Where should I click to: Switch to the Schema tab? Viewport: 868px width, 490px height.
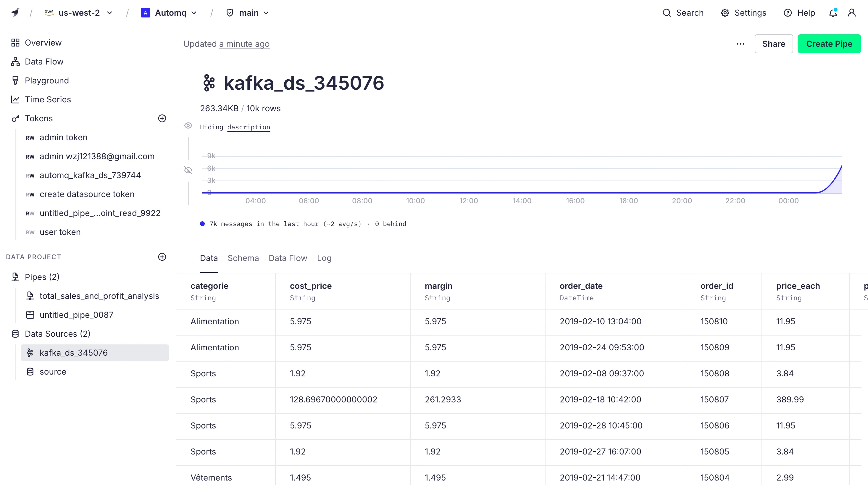tap(243, 258)
